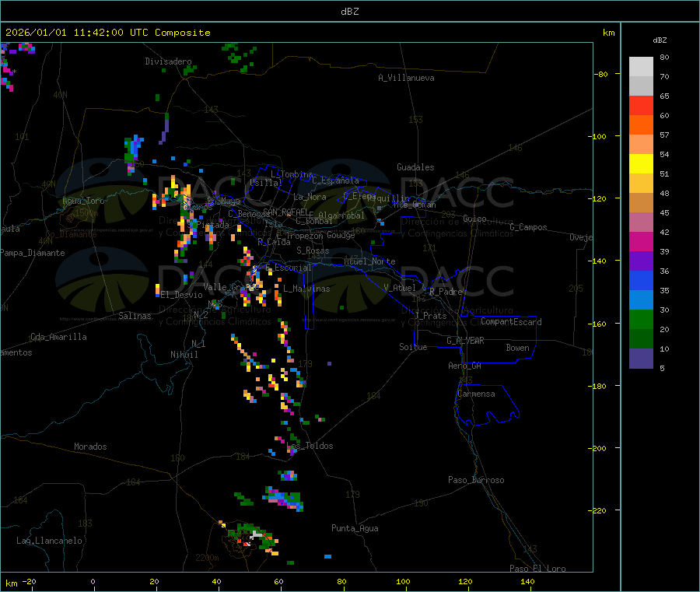Click the Salinas label

pos(135,316)
